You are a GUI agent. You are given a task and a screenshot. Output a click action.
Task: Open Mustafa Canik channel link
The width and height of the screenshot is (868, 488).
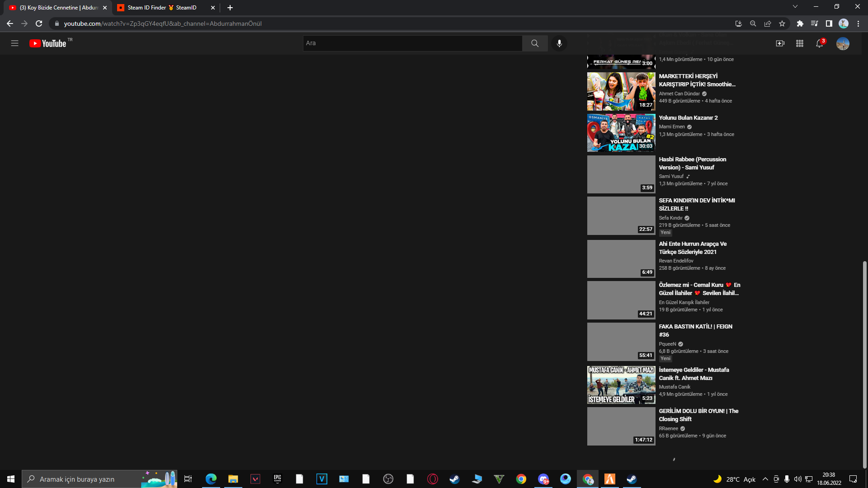(x=675, y=387)
